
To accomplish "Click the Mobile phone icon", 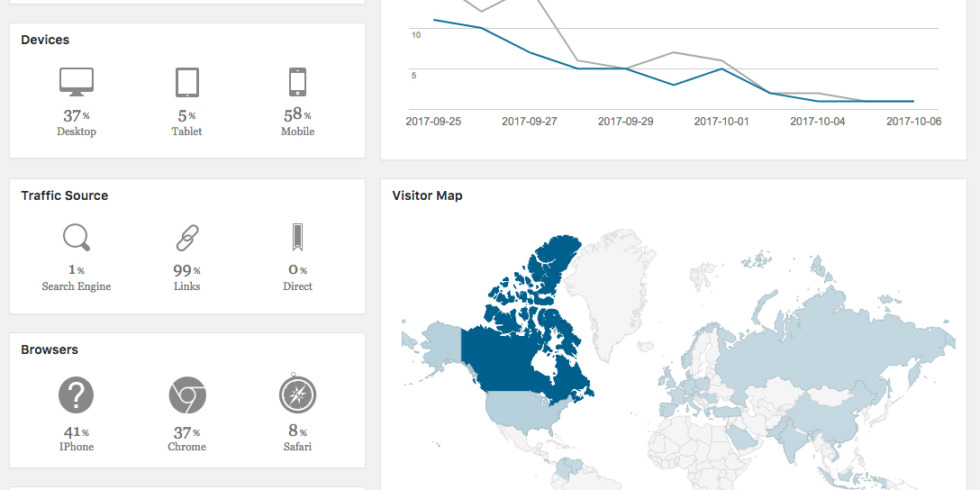I will pyautogui.click(x=298, y=82).
